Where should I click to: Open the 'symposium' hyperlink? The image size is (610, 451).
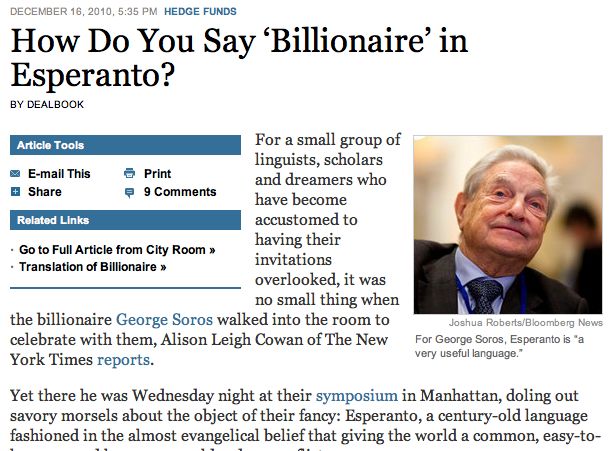[357, 396]
